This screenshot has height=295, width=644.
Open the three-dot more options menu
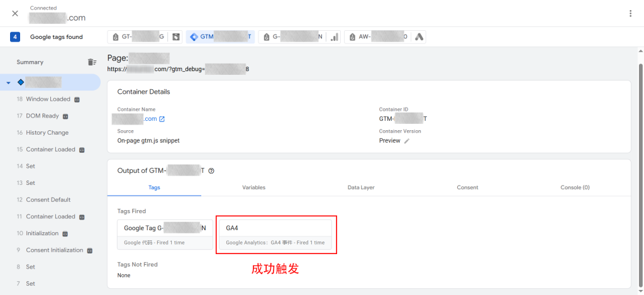630,14
